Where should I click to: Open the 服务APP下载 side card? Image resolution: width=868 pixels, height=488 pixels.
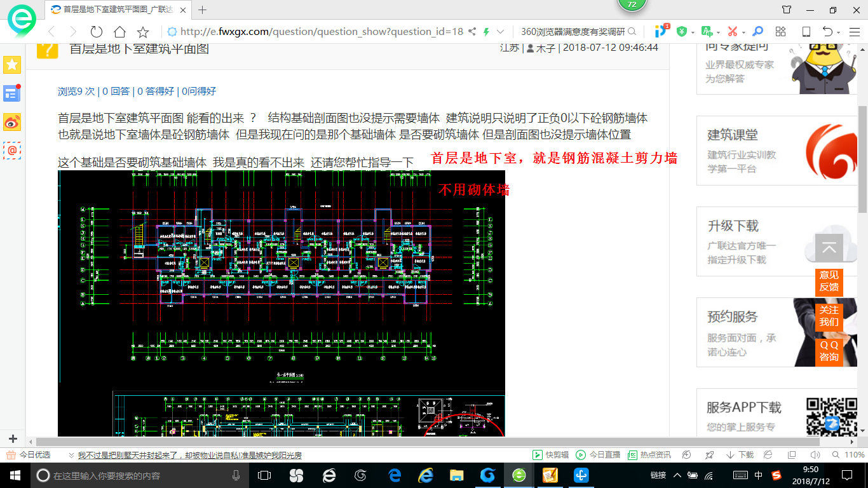pyautogui.click(x=778, y=413)
